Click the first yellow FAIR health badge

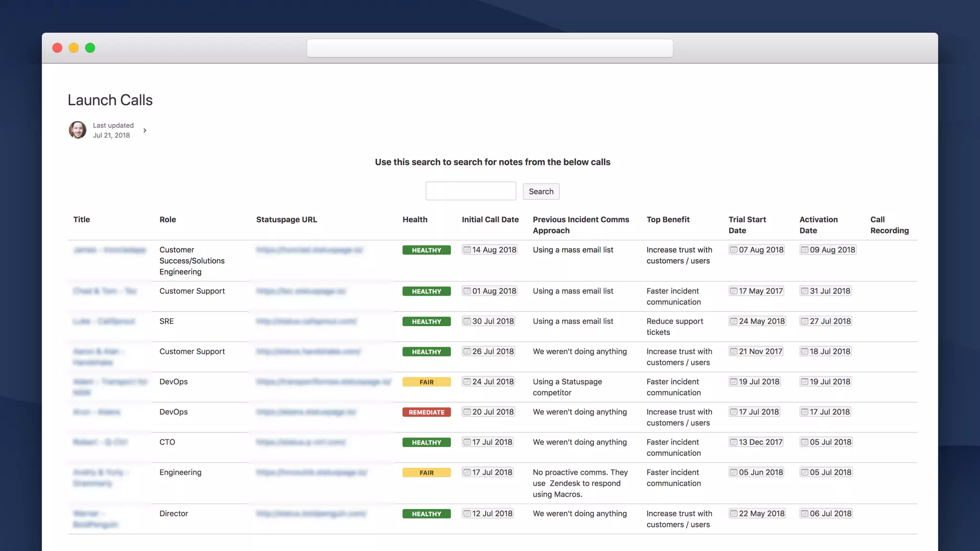426,382
